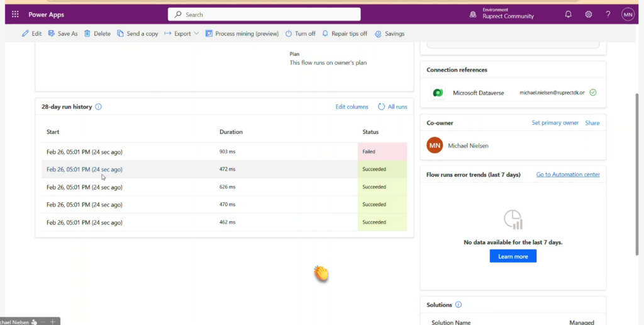Open the Go to Automation center link

point(567,174)
